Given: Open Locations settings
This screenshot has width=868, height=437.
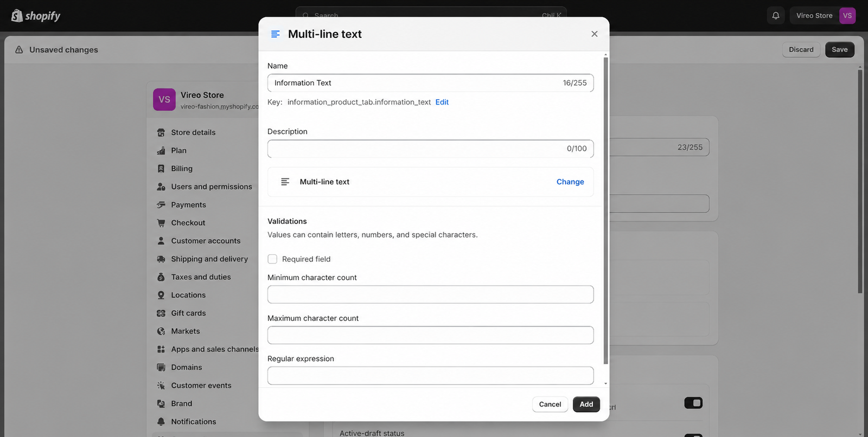Looking at the screenshot, I should click(x=188, y=295).
